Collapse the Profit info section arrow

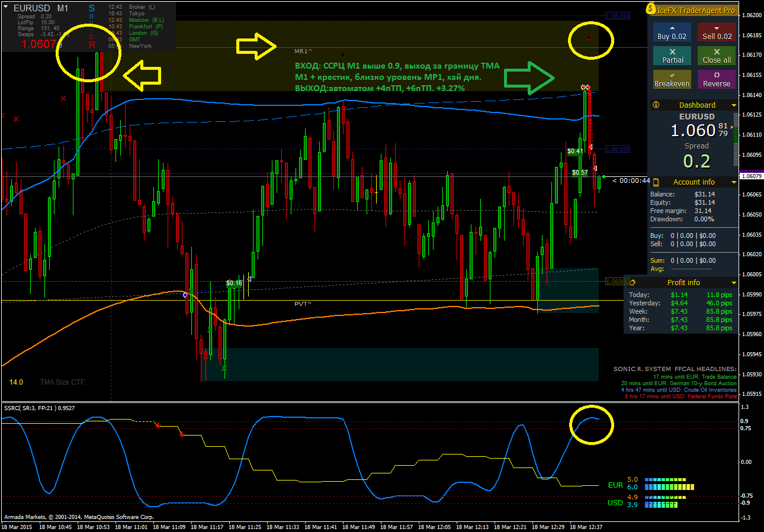(x=734, y=283)
